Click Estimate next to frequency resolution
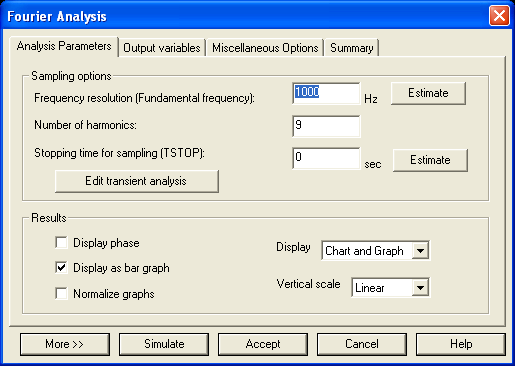 (428, 93)
